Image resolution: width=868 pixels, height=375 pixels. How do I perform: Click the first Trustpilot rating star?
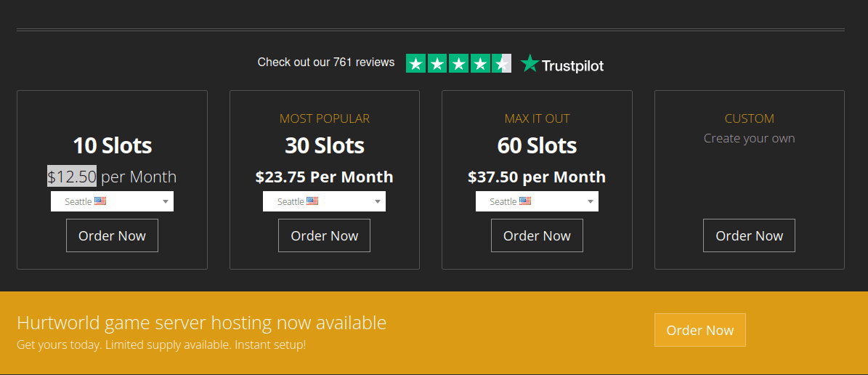[x=415, y=64]
